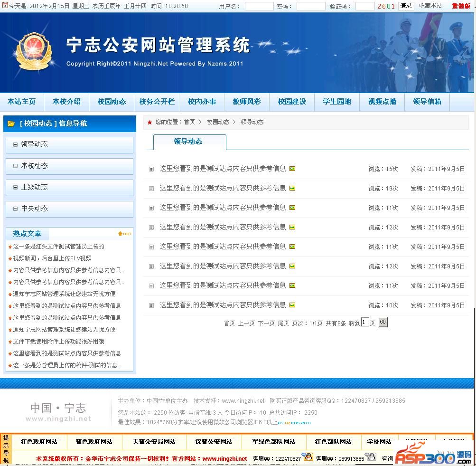The image size is (476, 466).
Task: Collapse the 本校动态 sidebar item
Action: [x=16, y=166]
